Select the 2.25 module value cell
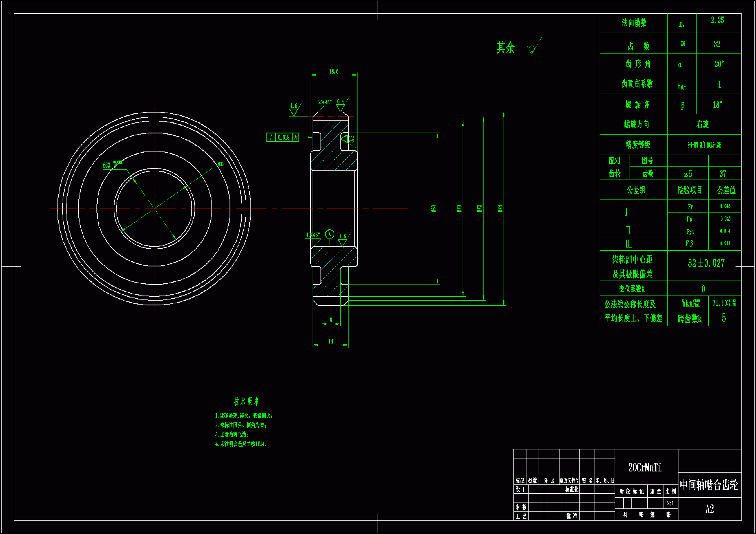This screenshot has height=534, width=756. click(717, 20)
